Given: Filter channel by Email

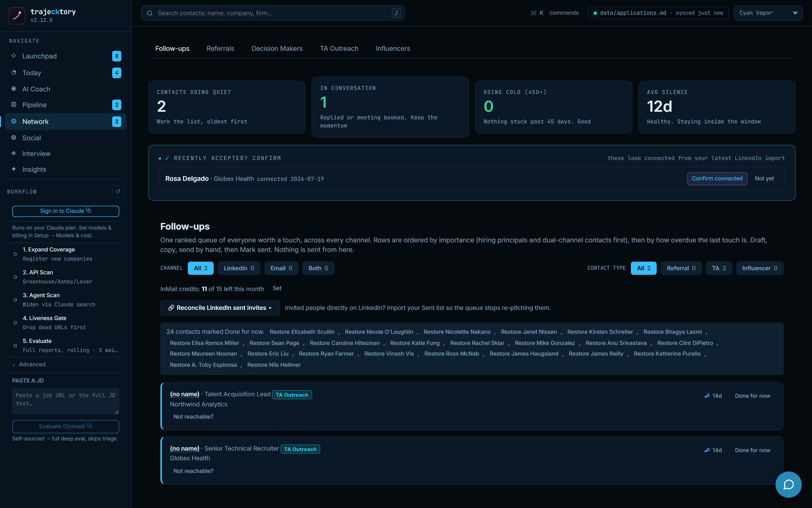Looking at the screenshot, I should [x=281, y=268].
